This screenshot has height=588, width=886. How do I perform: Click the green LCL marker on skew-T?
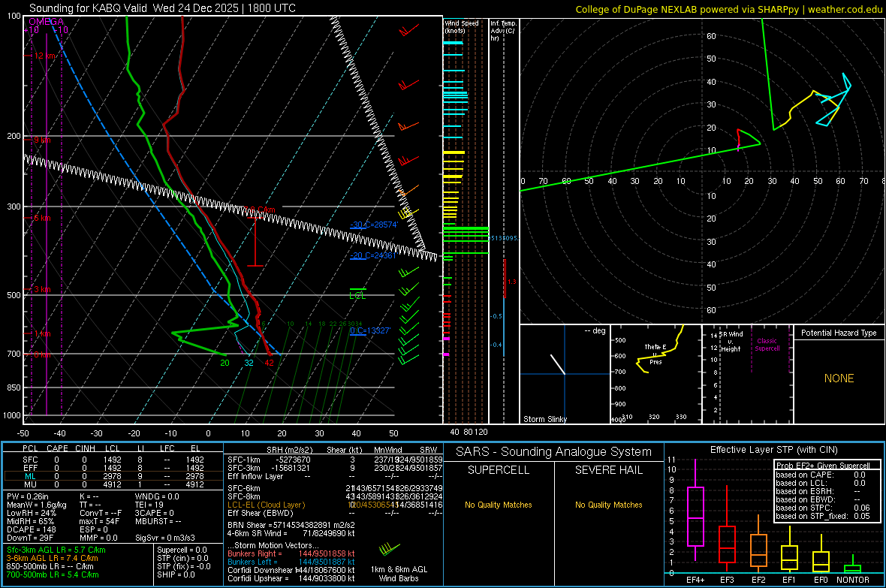357,294
